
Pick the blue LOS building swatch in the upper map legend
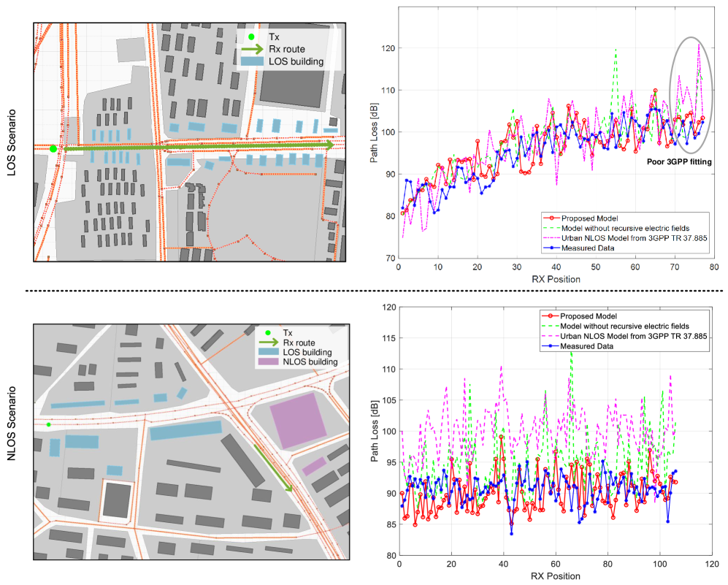(x=251, y=62)
